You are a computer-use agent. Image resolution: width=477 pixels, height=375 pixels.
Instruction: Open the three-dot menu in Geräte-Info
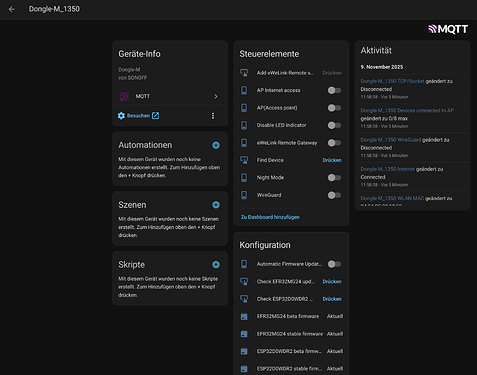tap(213, 116)
